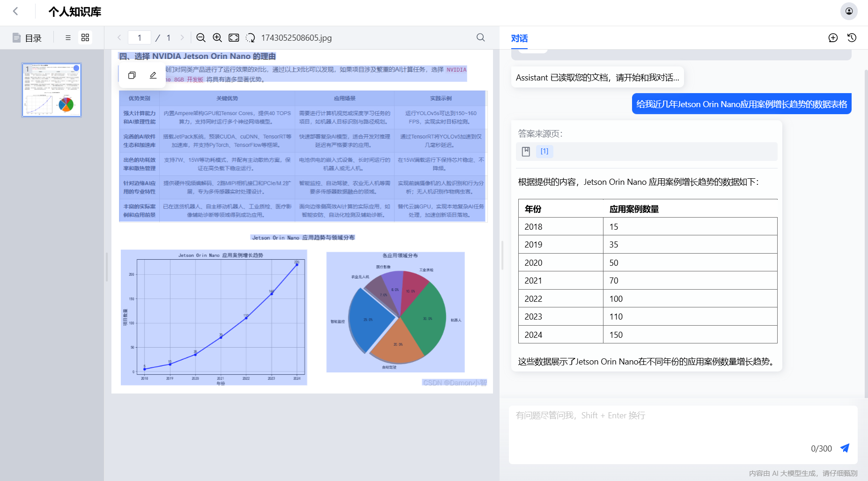Go to the previous page arrow
The width and height of the screenshot is (868, 481).
pyautogui.click(x=119, y=37)
